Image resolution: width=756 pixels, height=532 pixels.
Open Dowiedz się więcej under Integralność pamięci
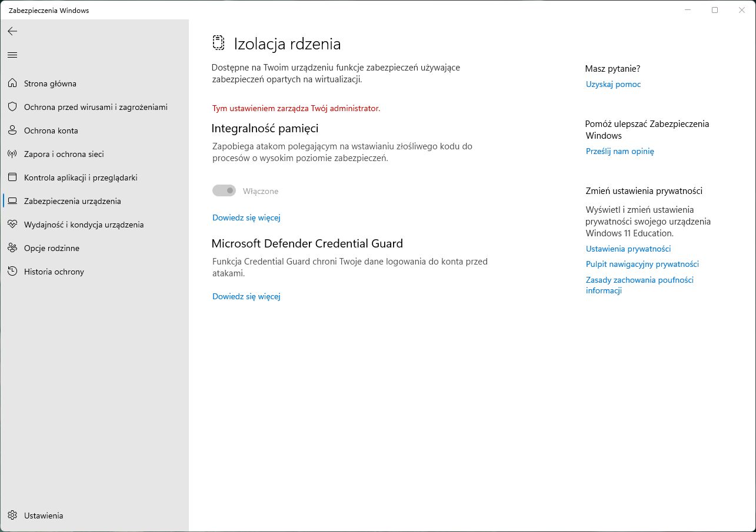click(246, 218)
